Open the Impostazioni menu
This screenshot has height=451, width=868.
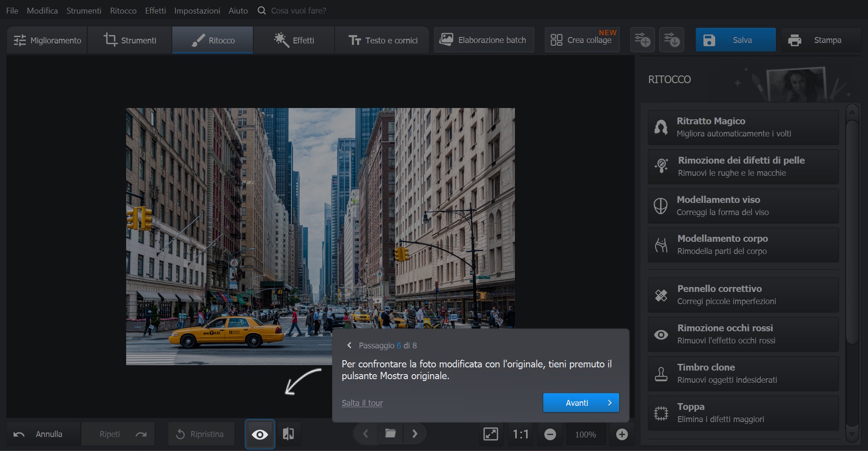[197, 10]
